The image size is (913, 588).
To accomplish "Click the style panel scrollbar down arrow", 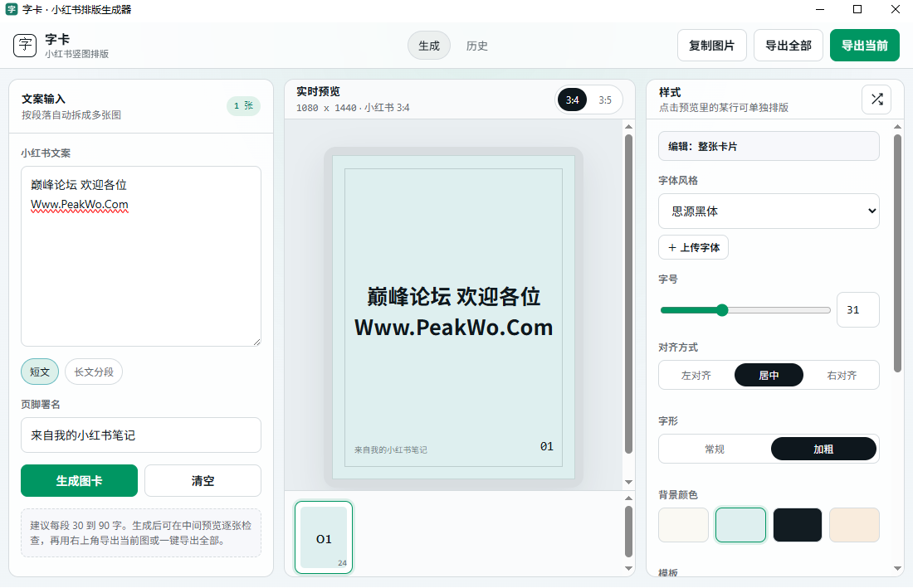I will tap(897, 568).
